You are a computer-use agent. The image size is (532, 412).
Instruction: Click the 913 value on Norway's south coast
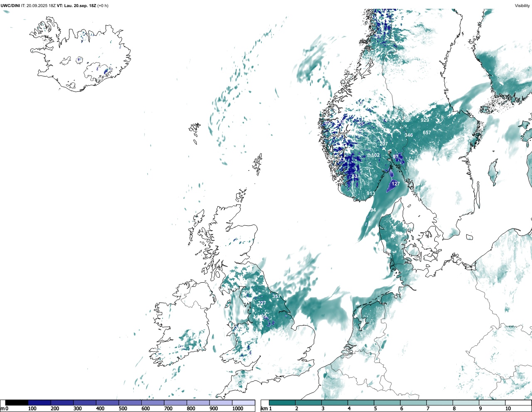(371, 193)
